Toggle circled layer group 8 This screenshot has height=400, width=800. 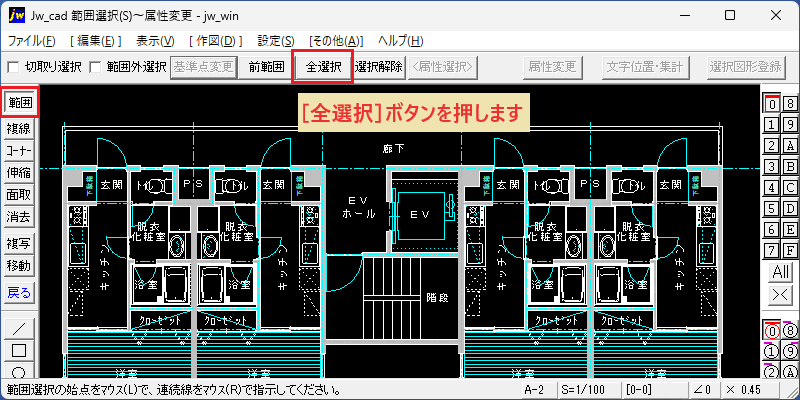(x=790, y=331)
